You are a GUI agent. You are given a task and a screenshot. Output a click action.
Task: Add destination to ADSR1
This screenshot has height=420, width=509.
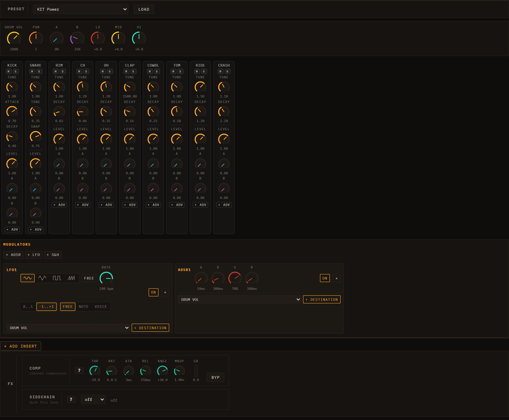click(322, 300)
